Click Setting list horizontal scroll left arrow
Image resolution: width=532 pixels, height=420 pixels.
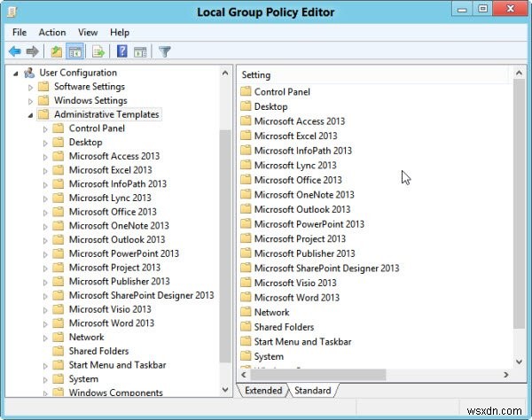pos(244,375)
